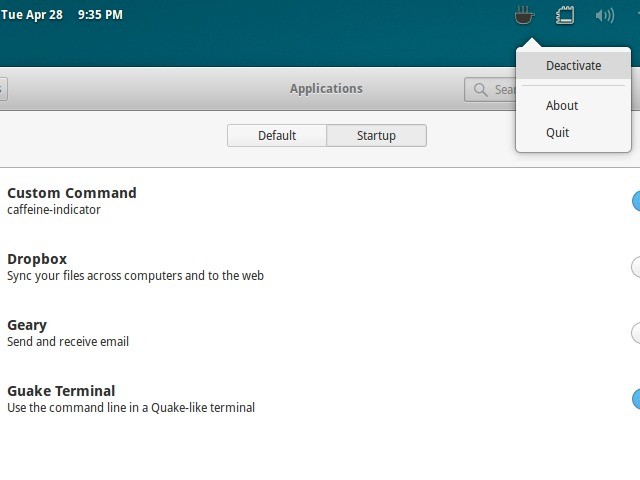Click the magnifier icon in the search box
The image size is (640, 480).
click(481, 90)
